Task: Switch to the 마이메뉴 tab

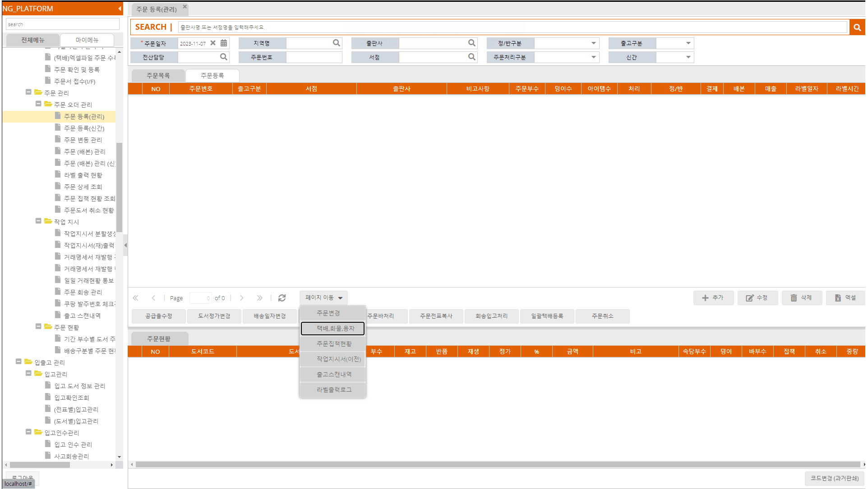Action: [87, 40]
